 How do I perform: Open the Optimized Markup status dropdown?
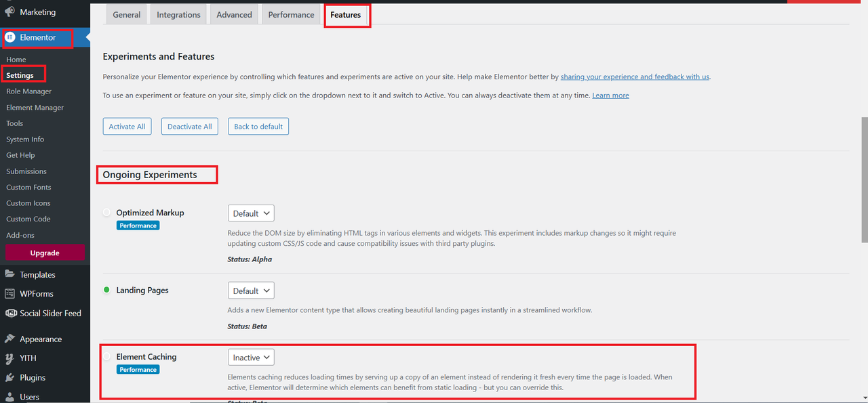(251, 213)
